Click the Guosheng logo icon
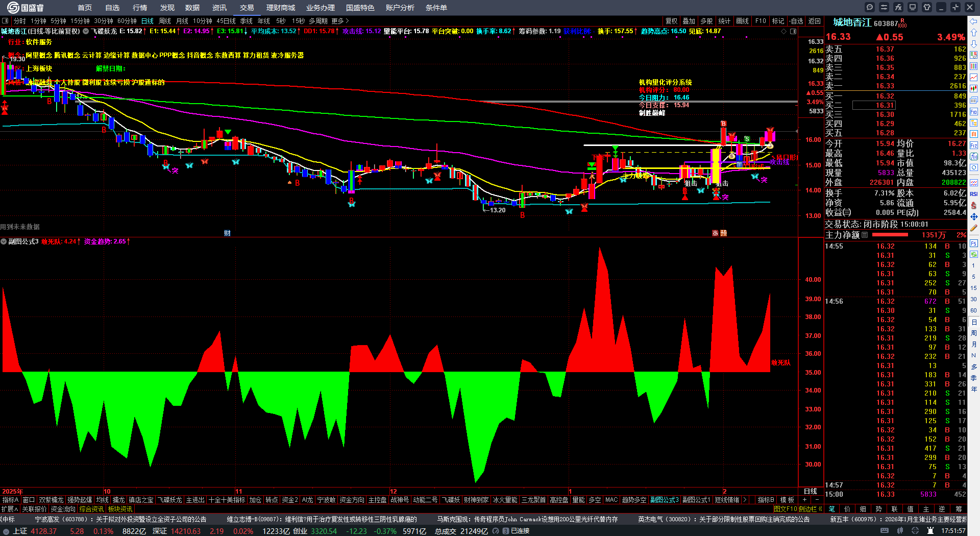The height and width of the screenshot is (536, 980). click(13, 7)
